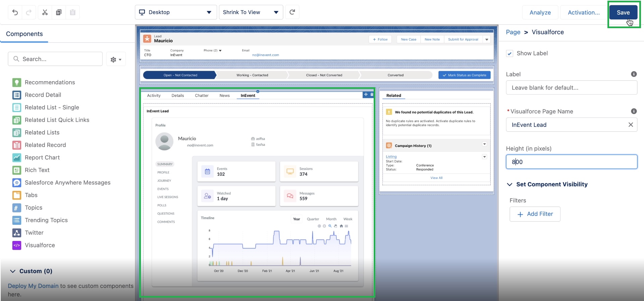Screen dimensions: 644x301
Task: Switch to the News tab
Action: click(x=224, y=96)
